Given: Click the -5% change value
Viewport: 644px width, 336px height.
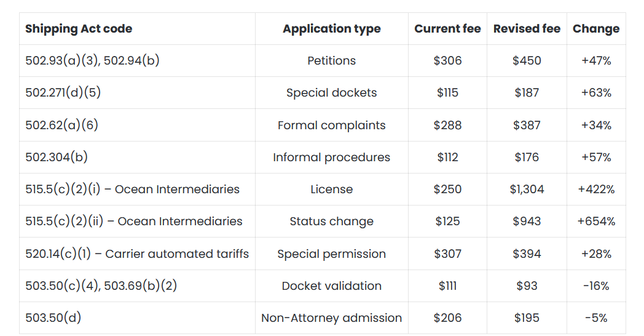Looking at the screenshot, I should coord(596,318).
